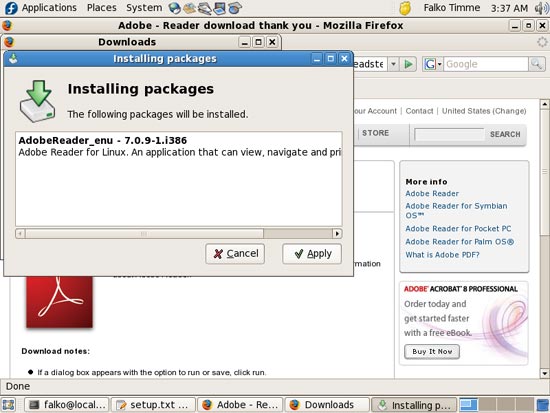The image size is (550, 413).
Task: Open the Applications menu
Action: pyautogui.click(x=49, y=8)
